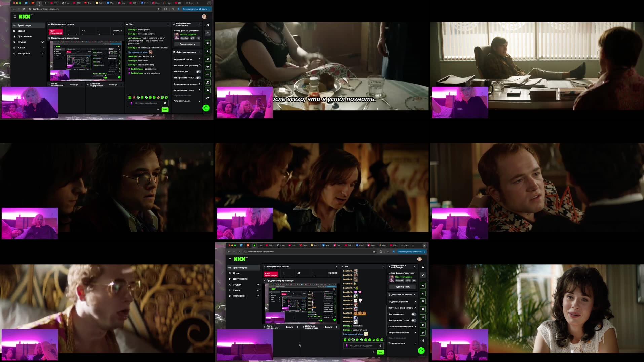Switch to Cool browser tab above 01:38:20 dashboard
This screenshot has width=644, height=362.
click(360, 245)
